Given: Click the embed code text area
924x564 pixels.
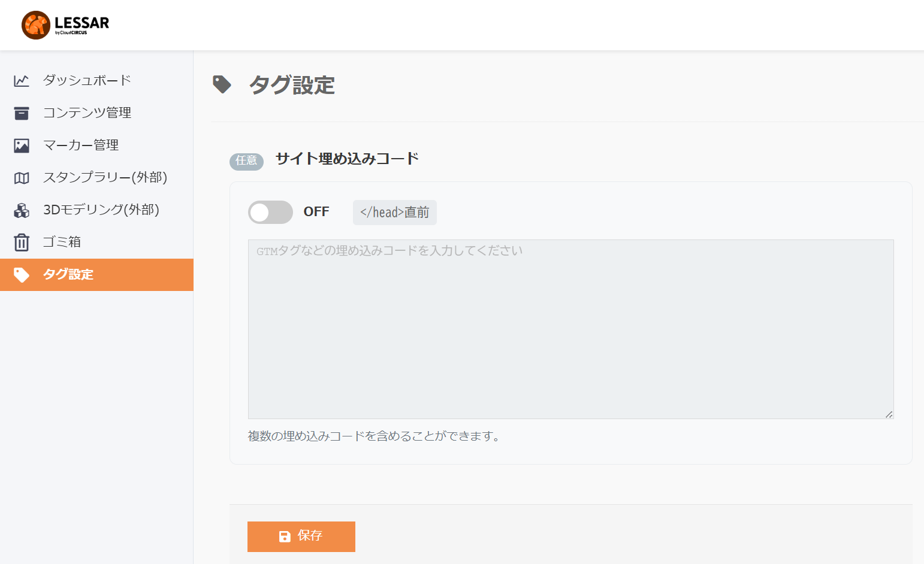Looking at the screenshot, I should pos(571,329).
